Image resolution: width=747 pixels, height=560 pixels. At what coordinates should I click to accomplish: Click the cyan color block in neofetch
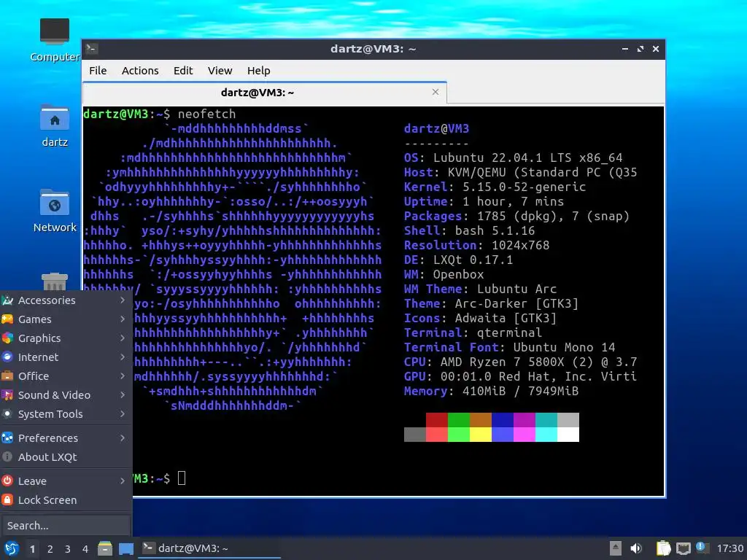[x=546, y=435]
